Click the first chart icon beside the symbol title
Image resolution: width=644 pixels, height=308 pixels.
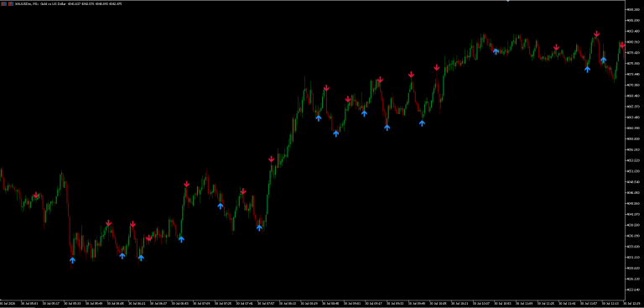(3, 3)
